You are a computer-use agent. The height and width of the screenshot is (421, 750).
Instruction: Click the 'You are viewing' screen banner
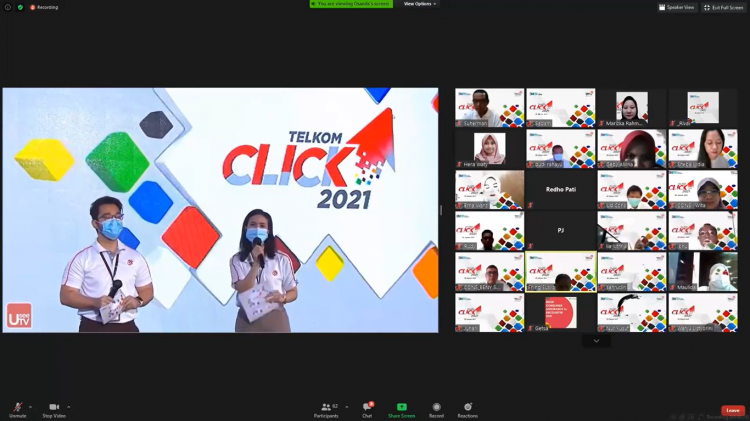pos(351,4)
